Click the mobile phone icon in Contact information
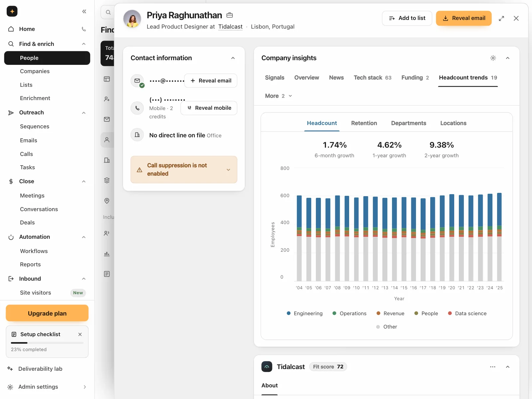 click(x=137, y=108)
